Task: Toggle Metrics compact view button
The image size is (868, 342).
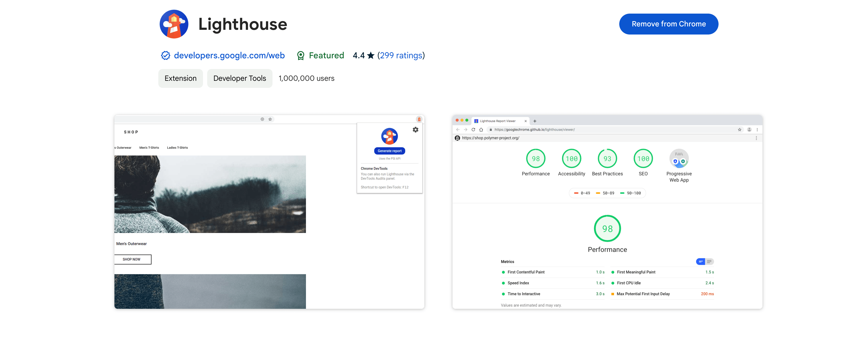Action: click(x=701, y=261)
